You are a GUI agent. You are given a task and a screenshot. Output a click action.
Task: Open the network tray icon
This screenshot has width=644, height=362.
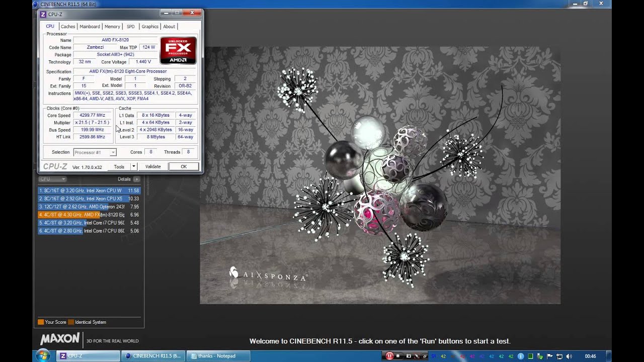click(x=559, y=356)
